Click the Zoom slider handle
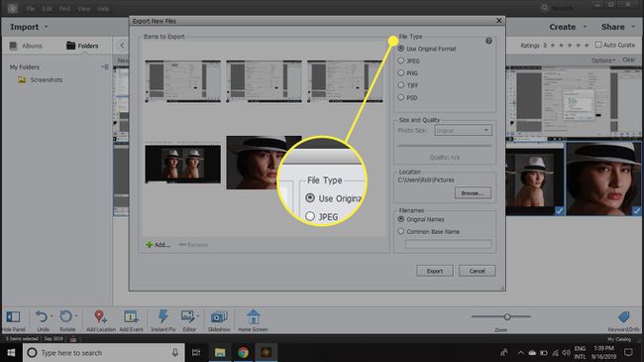 507,316
